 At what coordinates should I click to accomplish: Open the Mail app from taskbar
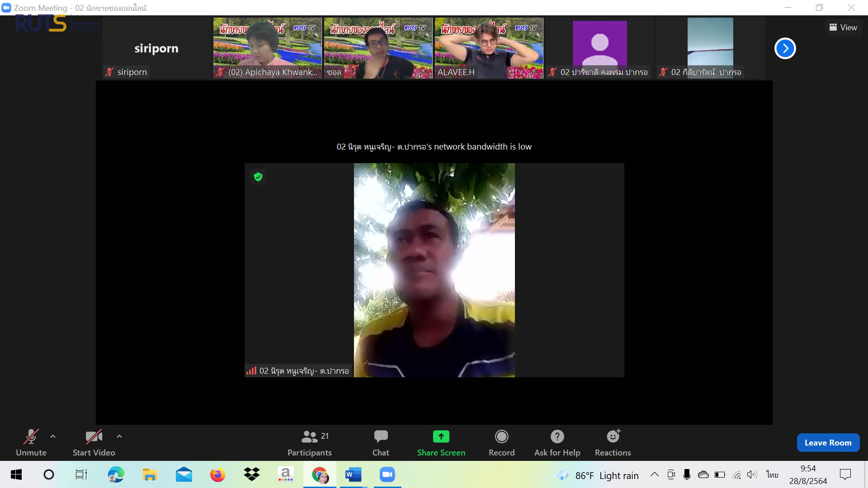point(184,474)
